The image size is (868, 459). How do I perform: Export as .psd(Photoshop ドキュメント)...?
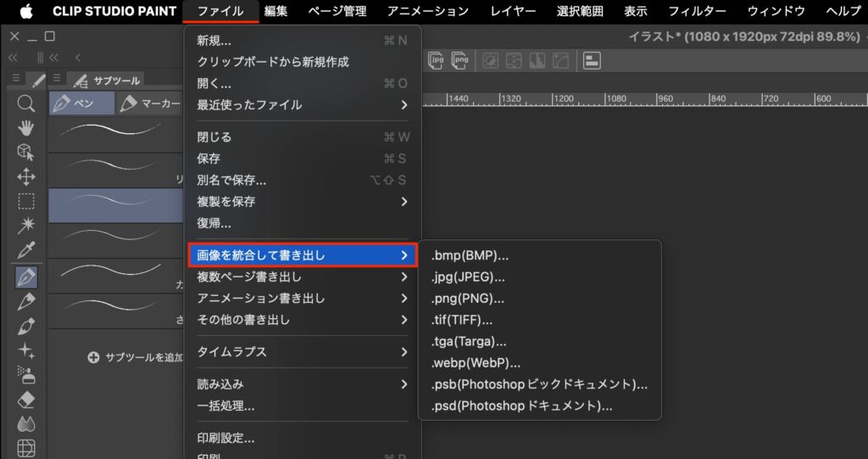[540, 406]
